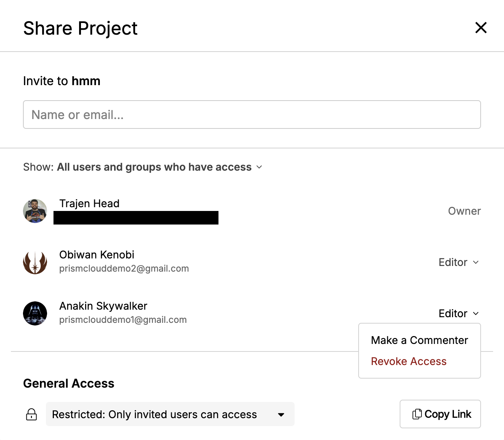504x440 pixels.
Task: Click Obiwan Kenobi's Jedi Order avatar
Action: (35, 262)
